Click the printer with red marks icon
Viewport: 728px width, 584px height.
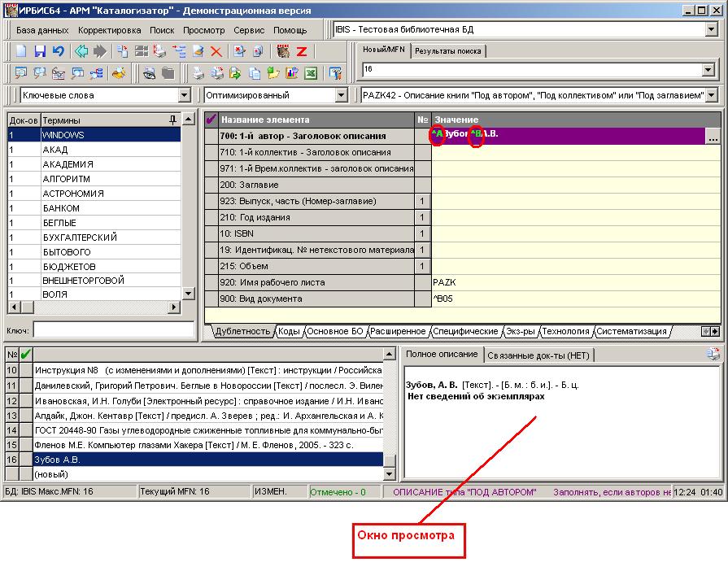(159, 50)
